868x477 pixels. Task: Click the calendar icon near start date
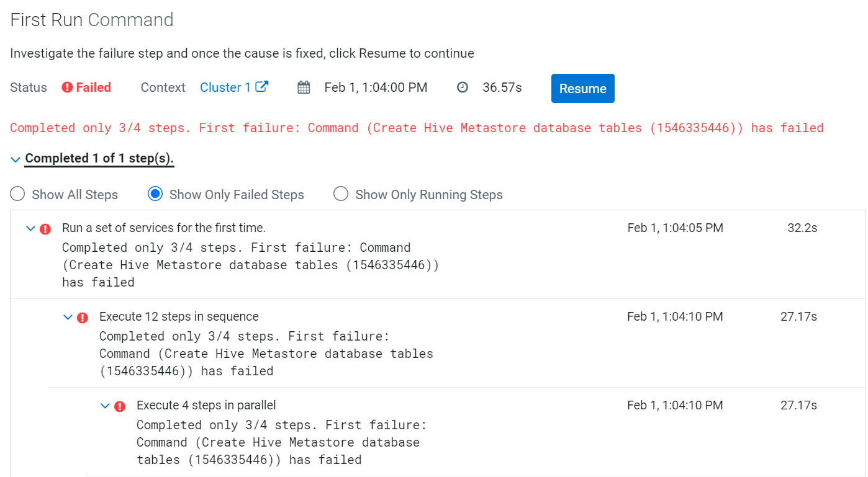(304, 87)
